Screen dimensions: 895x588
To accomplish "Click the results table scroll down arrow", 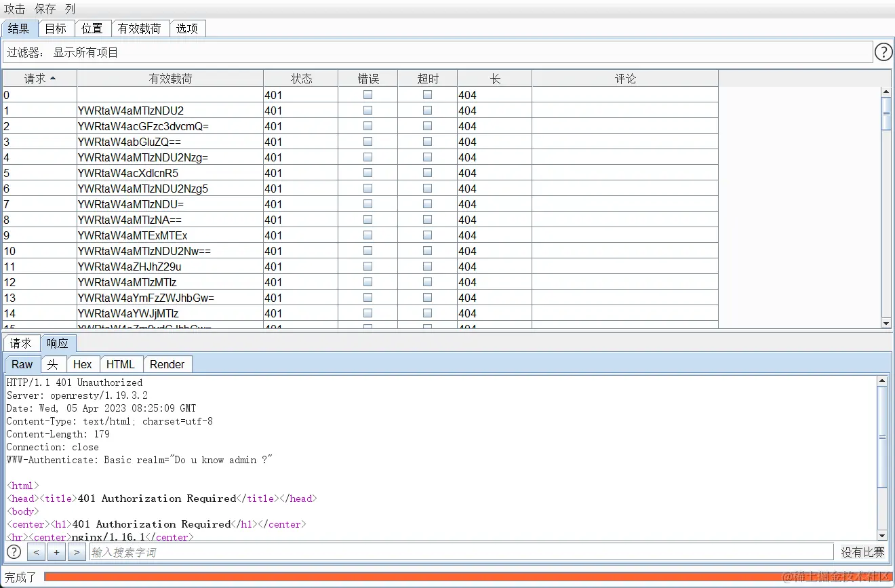I will tap(886, 323).
